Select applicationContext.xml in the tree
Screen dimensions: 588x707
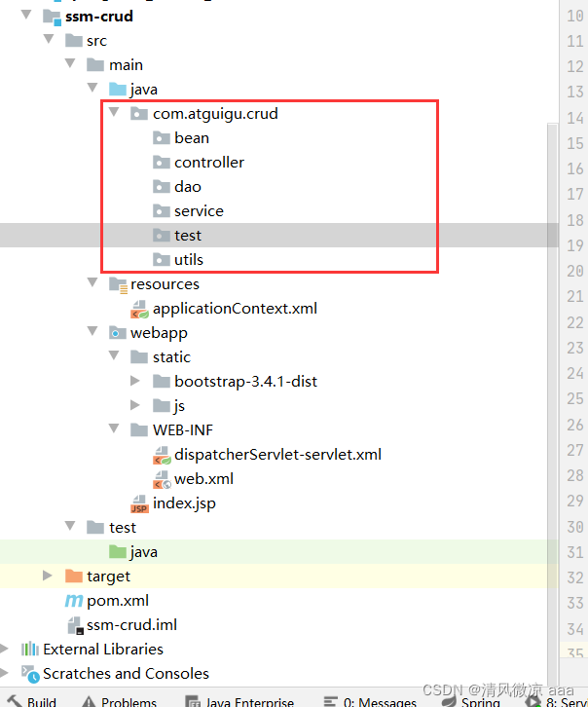[235, 309]
